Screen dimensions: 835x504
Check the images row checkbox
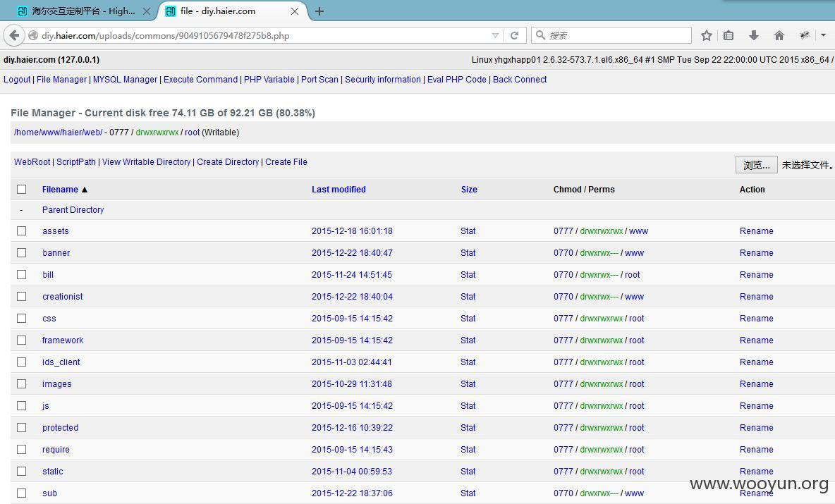tap(21, 383)
